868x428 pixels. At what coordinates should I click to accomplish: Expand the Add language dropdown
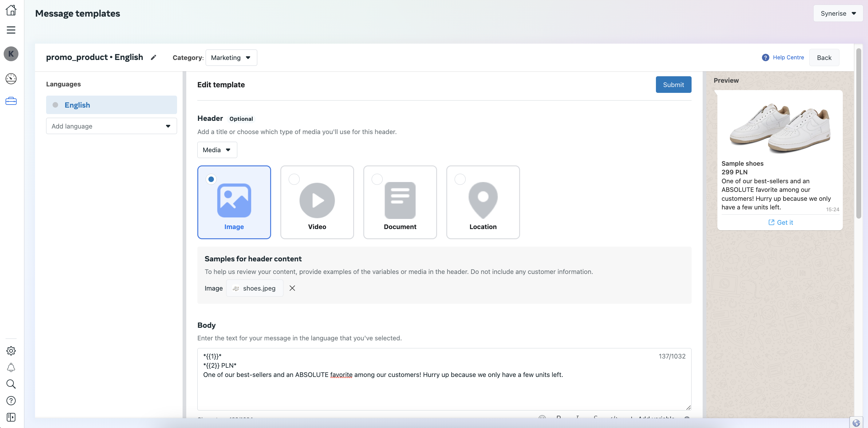(x=111, y=126)
